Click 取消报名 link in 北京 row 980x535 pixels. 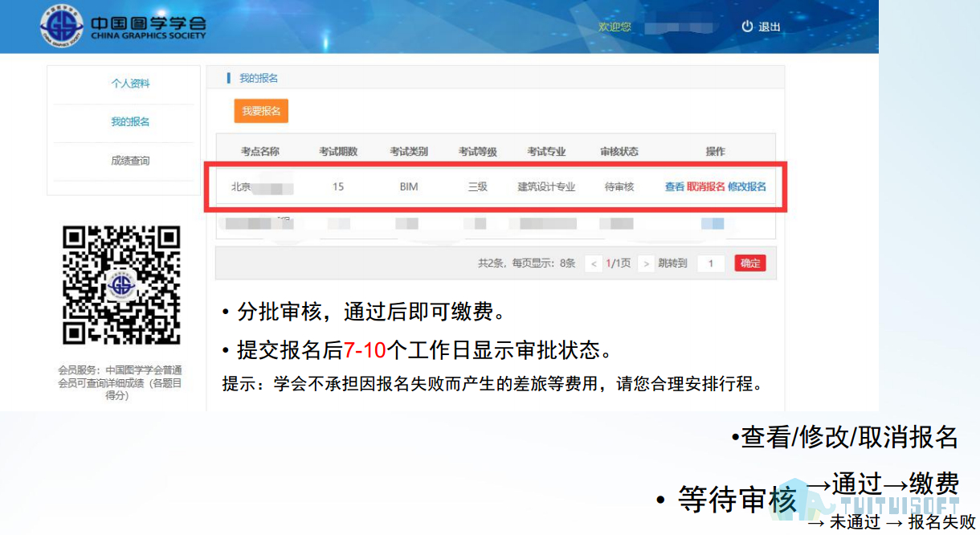point(706,186)
